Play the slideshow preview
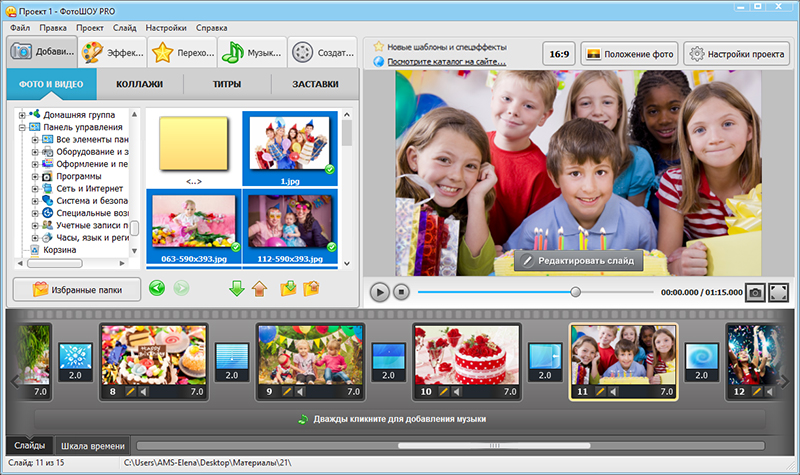Image resolution: width=800 pixels, height=475 pixels. coord(380,292)
